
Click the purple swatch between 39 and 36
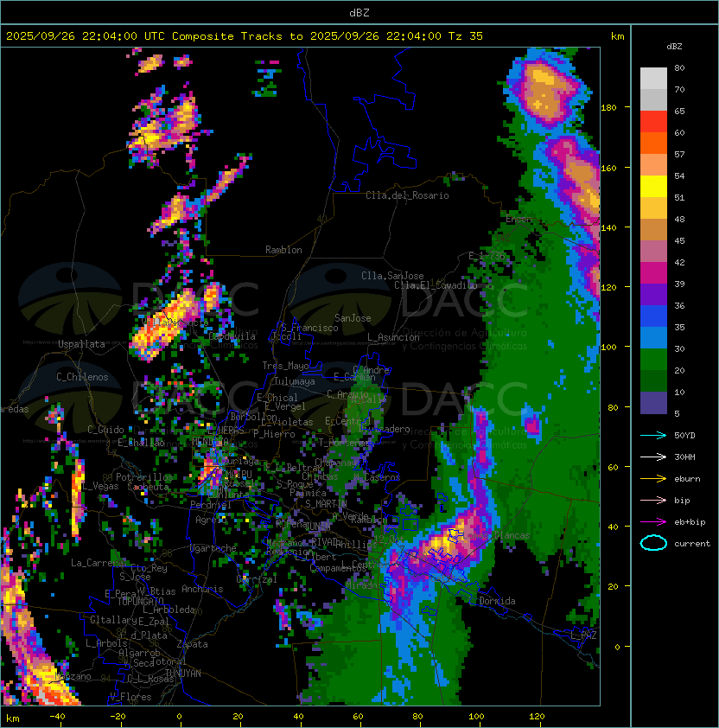coord(653,294)
